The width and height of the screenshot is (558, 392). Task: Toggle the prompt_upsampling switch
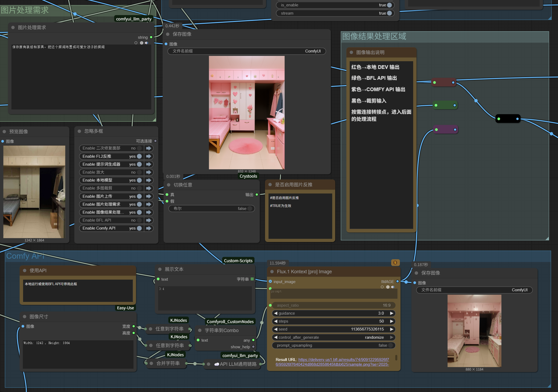pyautogui.click(x=390, y=345)
